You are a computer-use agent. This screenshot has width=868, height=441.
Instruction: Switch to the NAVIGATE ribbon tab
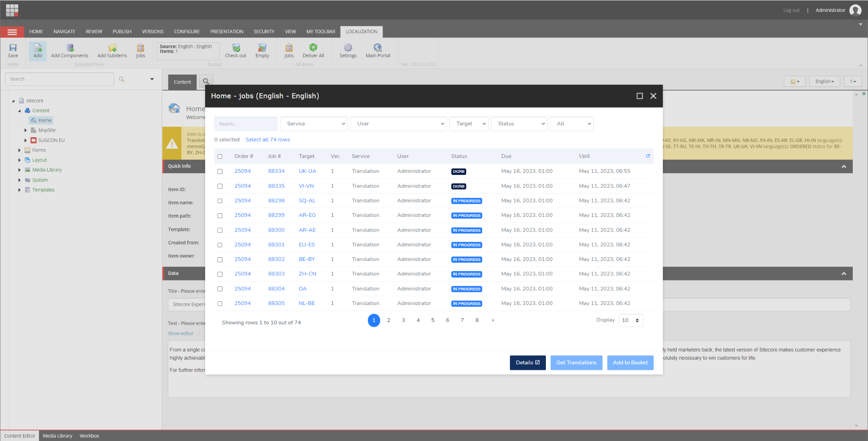tap(64, 32)
